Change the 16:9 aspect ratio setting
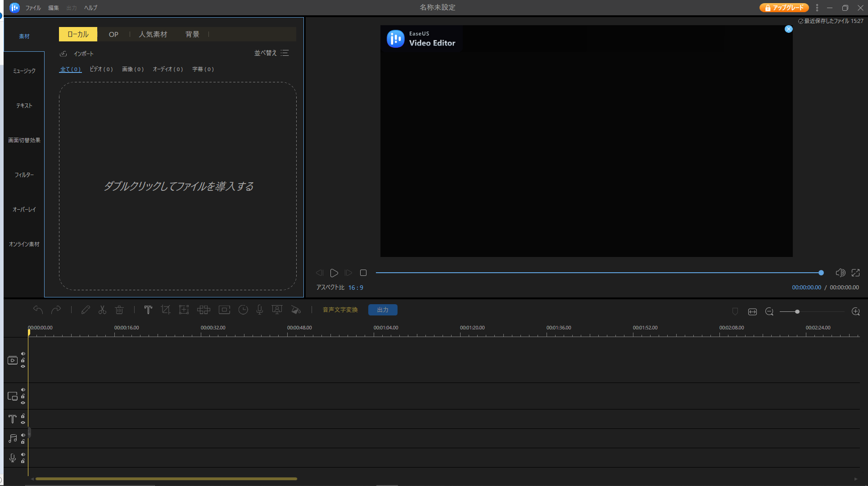 [x=356, y=288]
